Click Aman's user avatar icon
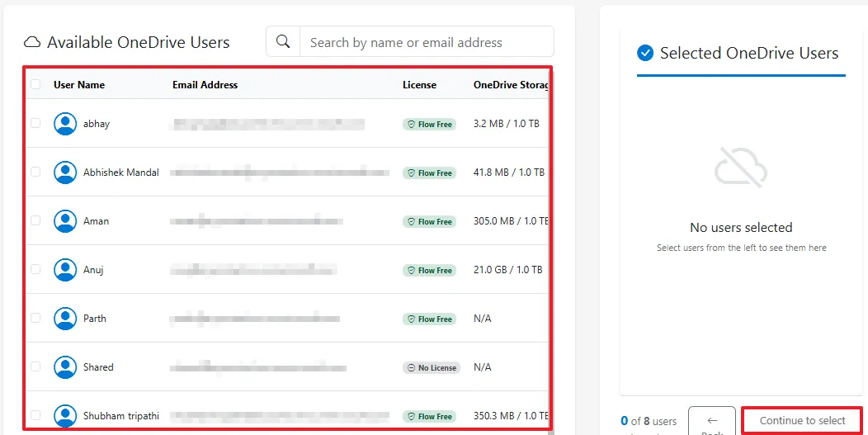The height and width of the screenshot is (435, 868). click(x=65, y=221)
